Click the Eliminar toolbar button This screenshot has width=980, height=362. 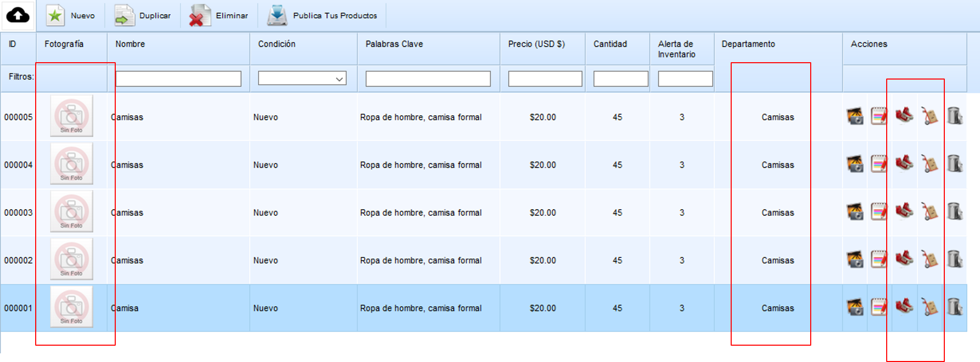tap(219, 15)
